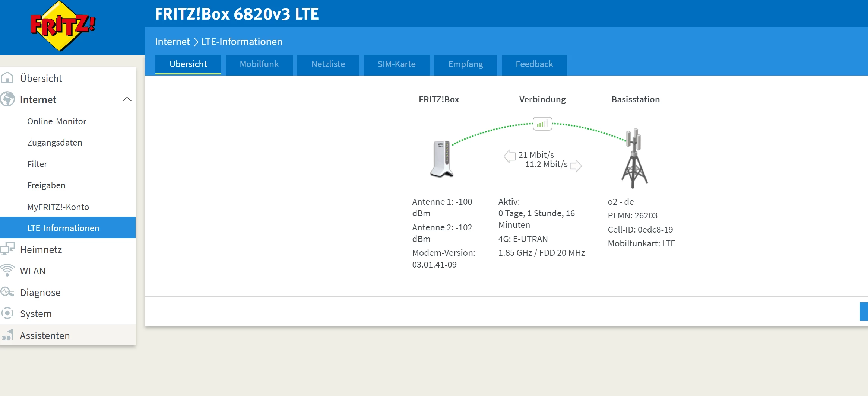Click Internet in the sidebar
Image resolution: width=868 pixels, height=396 pixels.
pyautogui.click(x=68, y=100)
